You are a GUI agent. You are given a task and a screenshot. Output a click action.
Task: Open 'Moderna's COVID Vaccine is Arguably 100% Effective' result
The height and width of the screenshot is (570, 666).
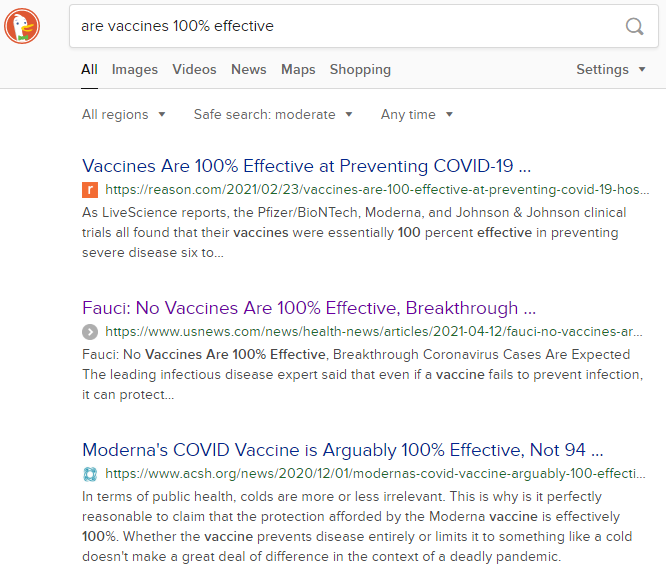point(342,450)
